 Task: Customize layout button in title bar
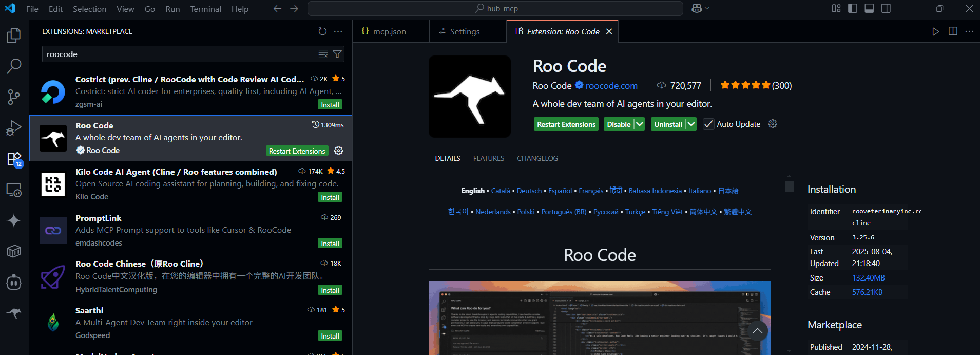(836, 8)
